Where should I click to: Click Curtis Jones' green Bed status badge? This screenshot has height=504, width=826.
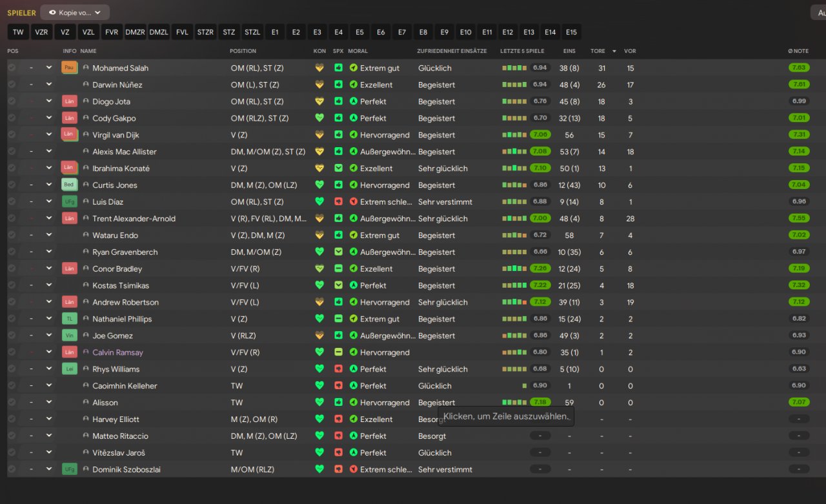point(69,185)
